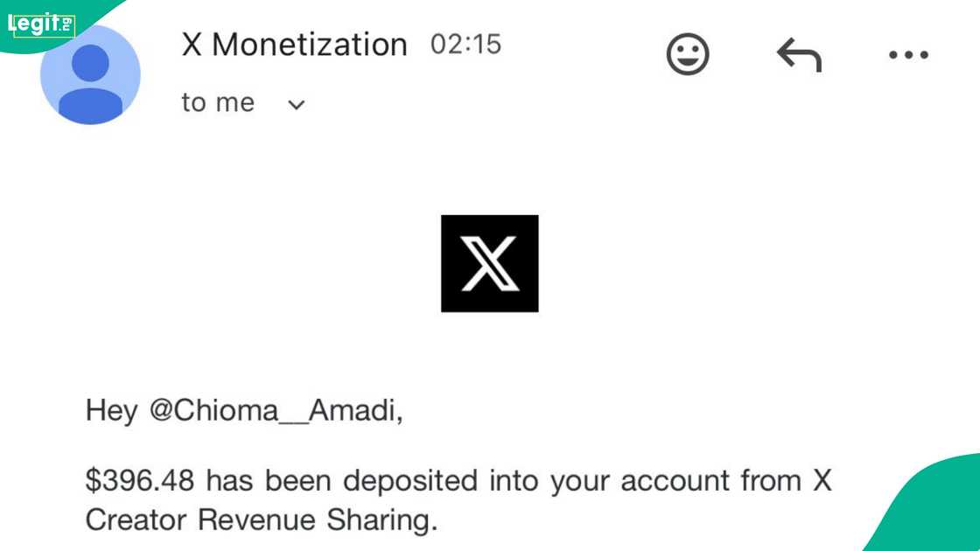
Task: Click the "to me" recipient text
Action: [x=218, y=103]
